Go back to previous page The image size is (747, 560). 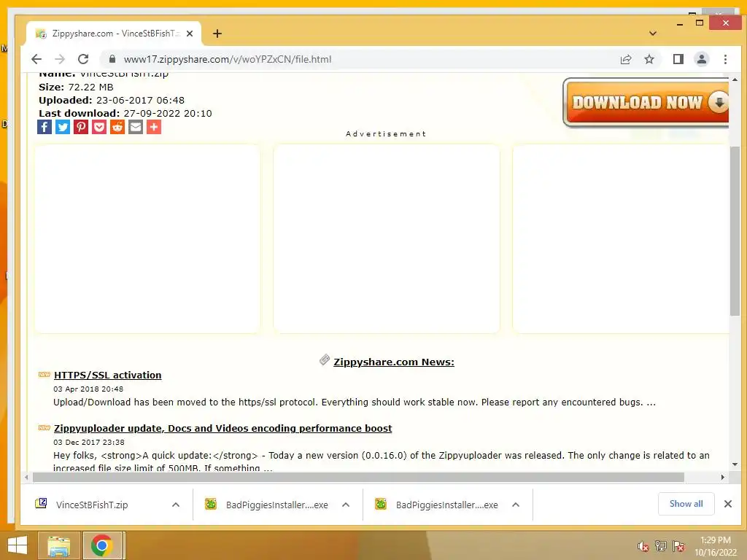tap(36, 59)
